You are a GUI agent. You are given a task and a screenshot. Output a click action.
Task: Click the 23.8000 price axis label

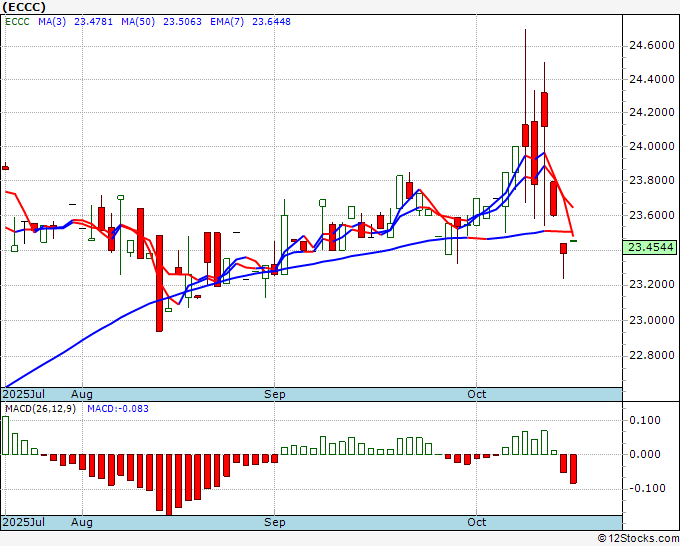(x=652, y=180)
